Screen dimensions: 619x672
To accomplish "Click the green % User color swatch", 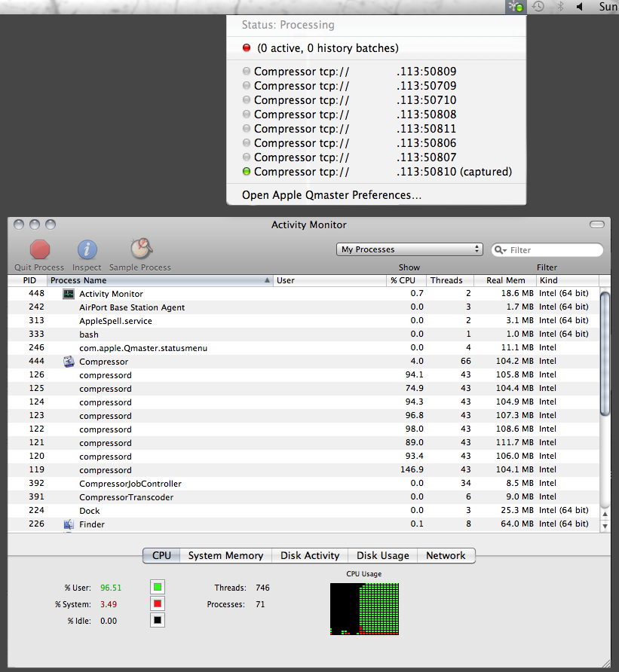I will pos(158,587).
